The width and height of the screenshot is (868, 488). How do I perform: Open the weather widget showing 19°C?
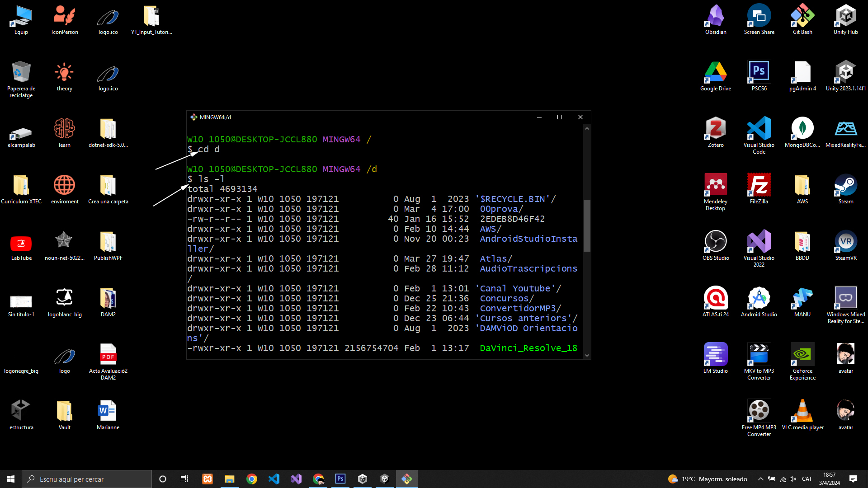click(x=708, y=479)
